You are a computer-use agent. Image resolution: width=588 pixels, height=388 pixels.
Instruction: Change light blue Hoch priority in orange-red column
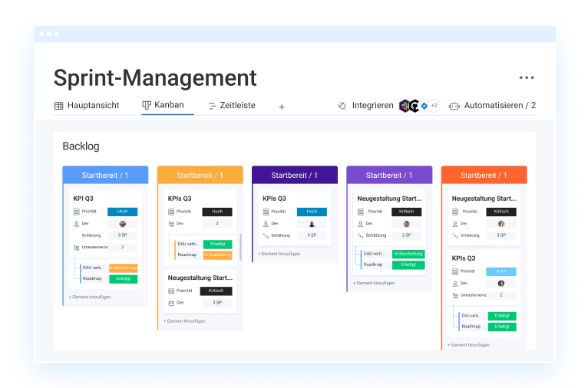click(x=501, y=271)
